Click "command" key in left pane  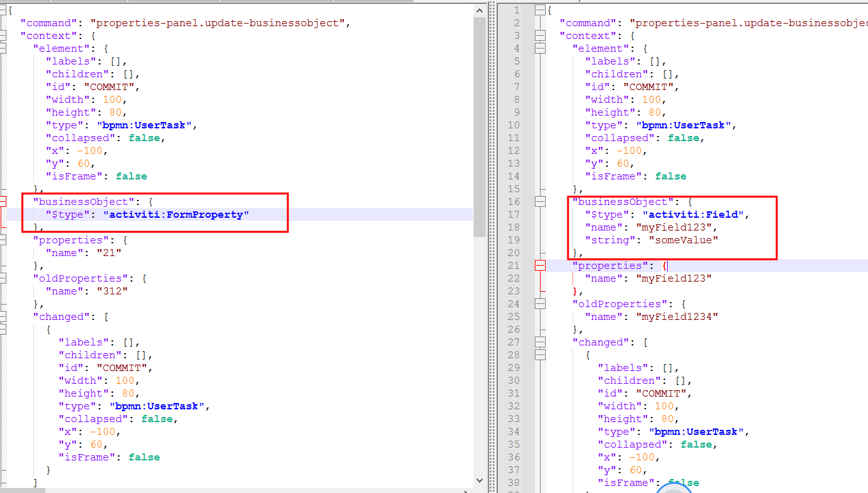click(x=49, y=23)
